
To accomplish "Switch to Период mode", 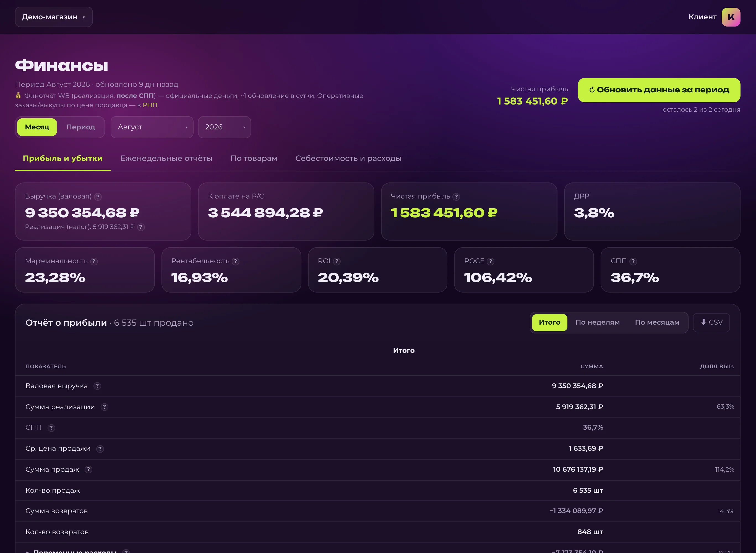I will click(x=81, y=127).
